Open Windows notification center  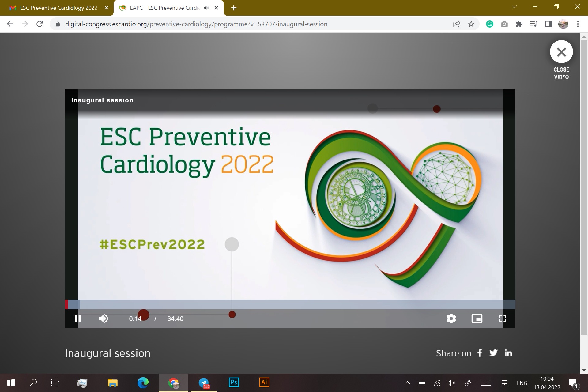573,383
